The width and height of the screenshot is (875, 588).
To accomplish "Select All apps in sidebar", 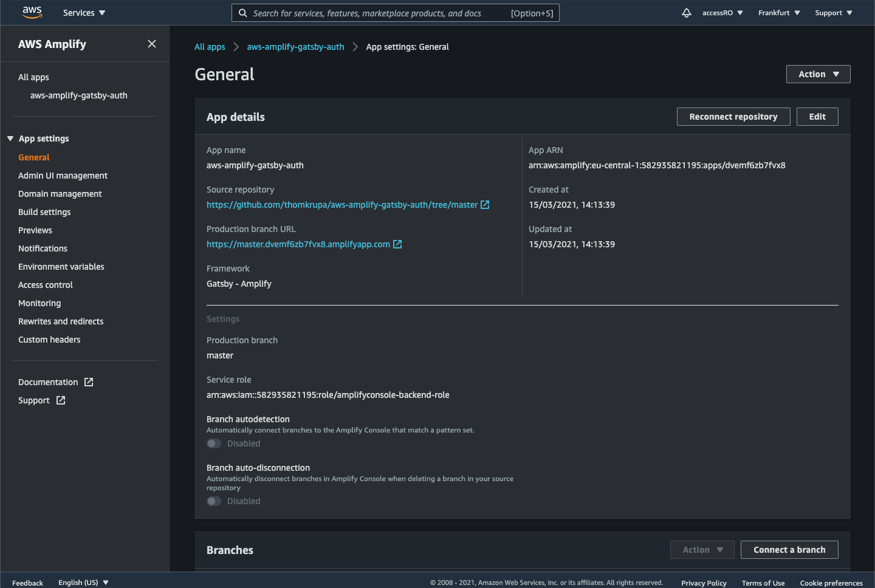I will pyautogui.click(x=33, y=77).
